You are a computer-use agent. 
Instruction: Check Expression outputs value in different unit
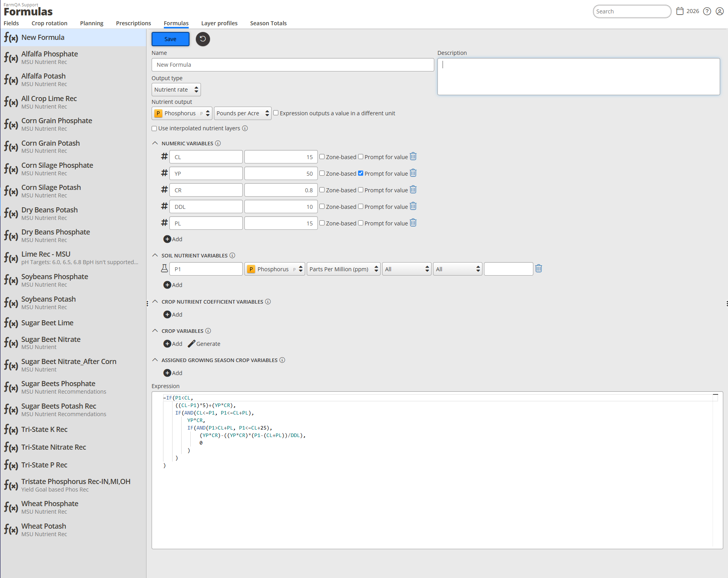click(x=276, y=113)
